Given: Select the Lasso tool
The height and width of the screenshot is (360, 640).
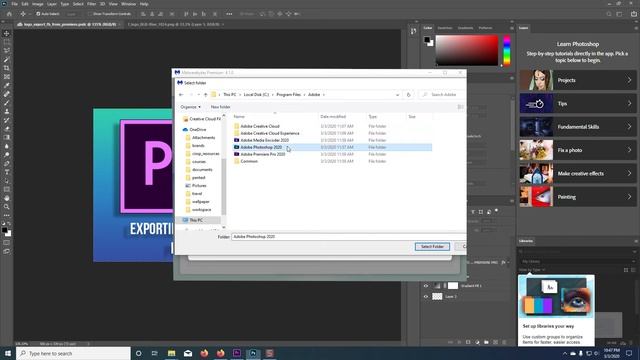Looking at the screenshot, I should (x=7, y=51).
